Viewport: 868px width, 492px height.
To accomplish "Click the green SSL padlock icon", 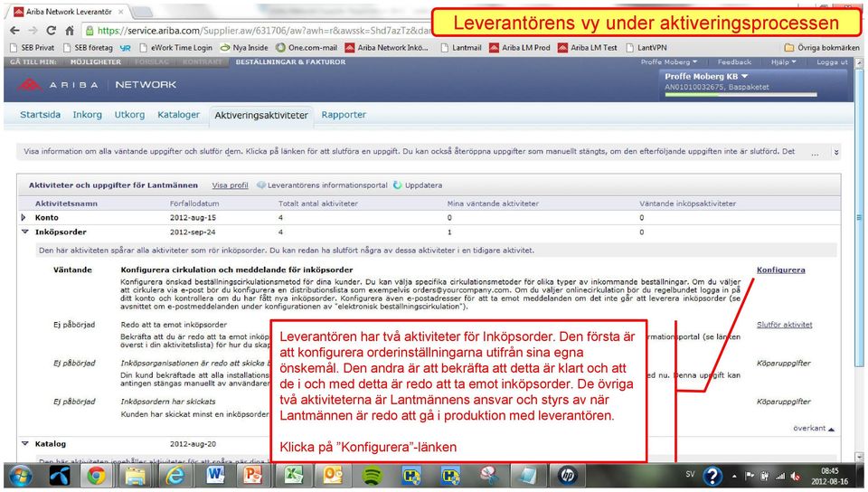I will [90, 31].
